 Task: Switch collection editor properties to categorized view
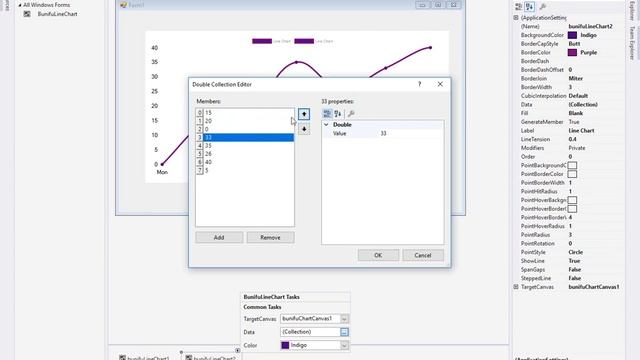click(327, 114)
